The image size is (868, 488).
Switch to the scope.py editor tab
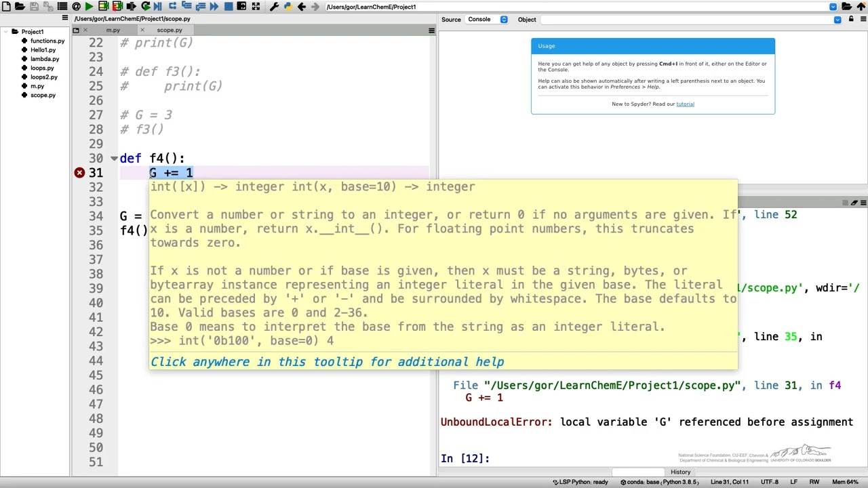pyautogui.click(x=170, y=30)
